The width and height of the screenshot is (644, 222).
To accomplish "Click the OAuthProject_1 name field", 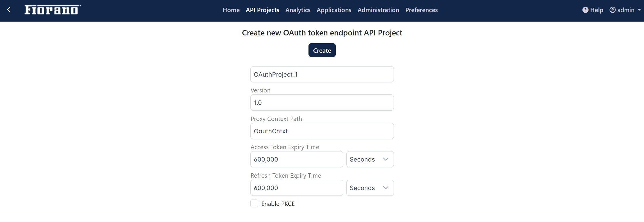I will (322, 74).
